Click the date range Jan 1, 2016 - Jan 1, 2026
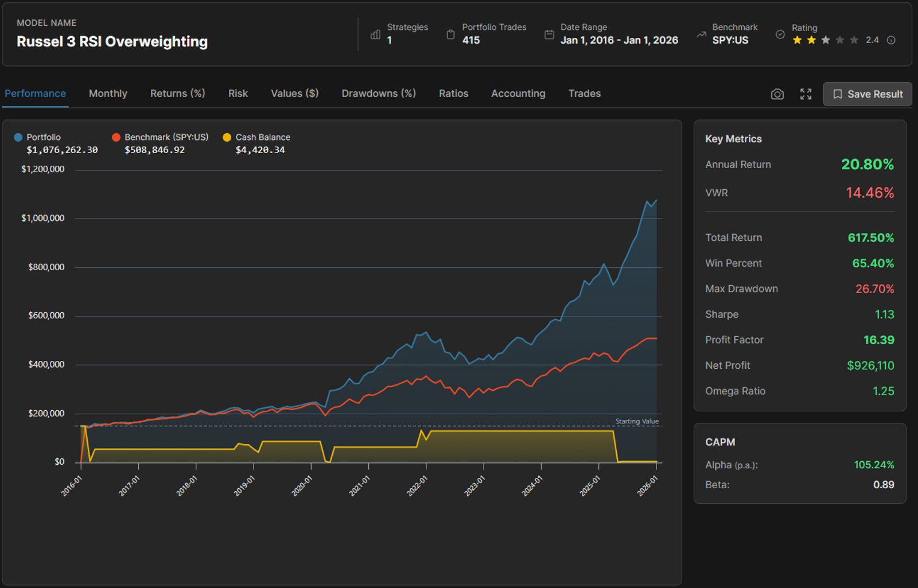The image size is (918, 588). point(619,40)
